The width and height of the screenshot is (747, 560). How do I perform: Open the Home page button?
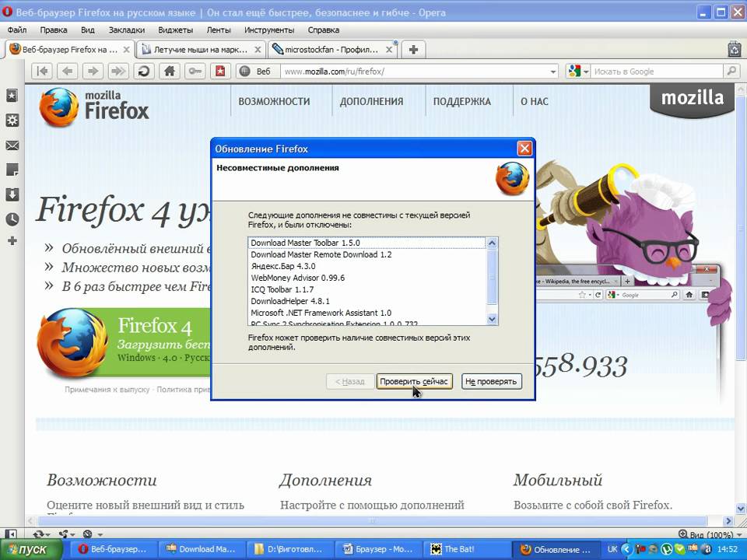[169, 72]
